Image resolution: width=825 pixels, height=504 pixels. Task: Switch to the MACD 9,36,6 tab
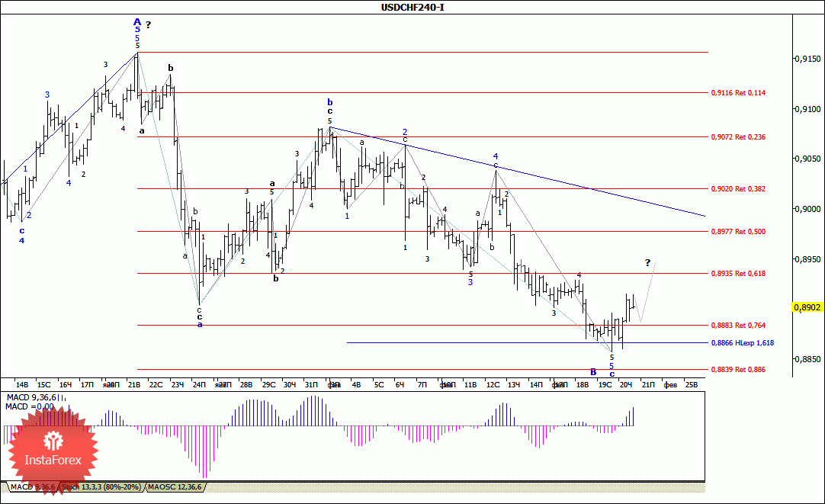coord(33,487)
